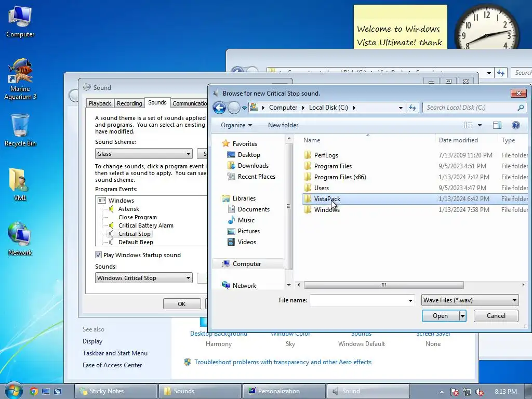
Task: Select the Users folder
Action: click(321, 188)
